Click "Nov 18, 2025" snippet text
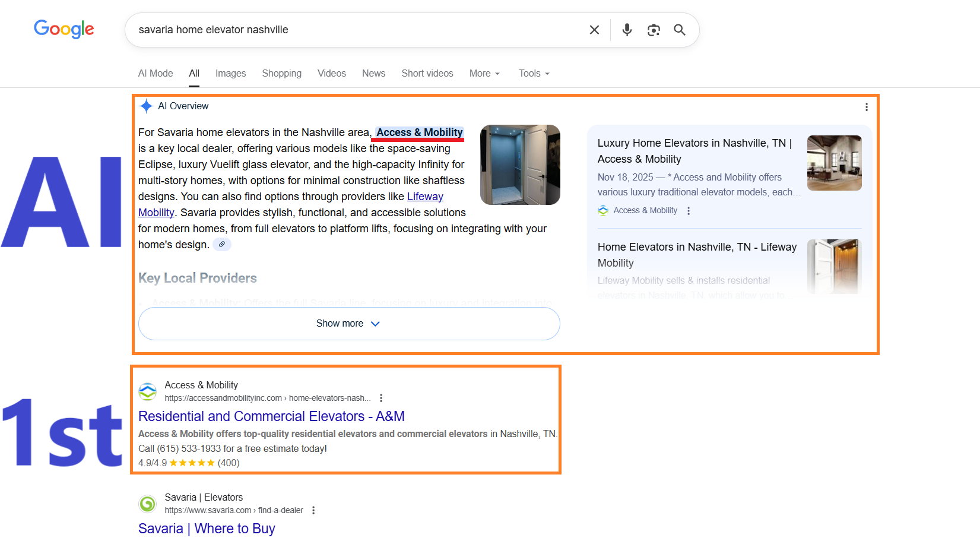Screen dimensions: 980x541 (x=625, y=177)
